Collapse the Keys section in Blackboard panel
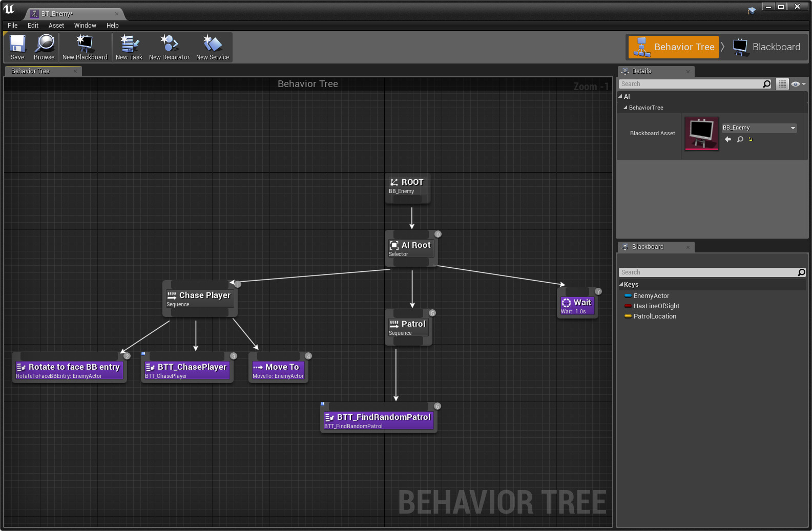812x531 pixels. pos(621,285)
